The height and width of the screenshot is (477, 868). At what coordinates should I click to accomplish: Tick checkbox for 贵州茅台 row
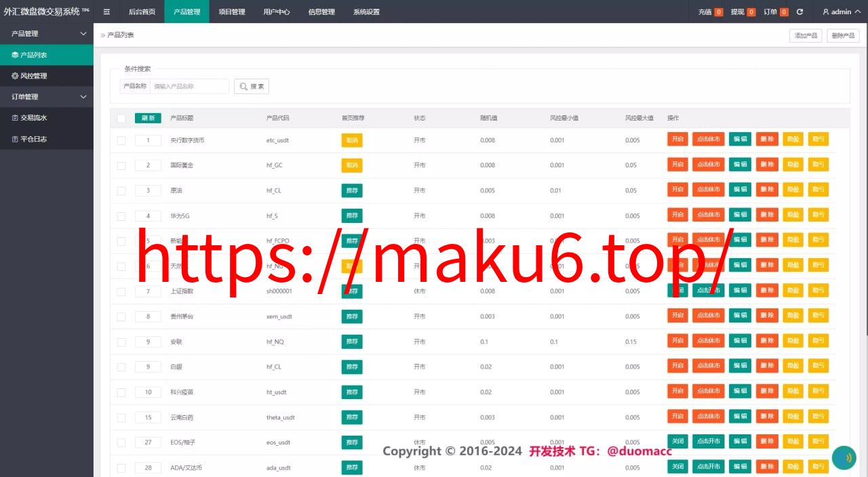click(121, 316)
